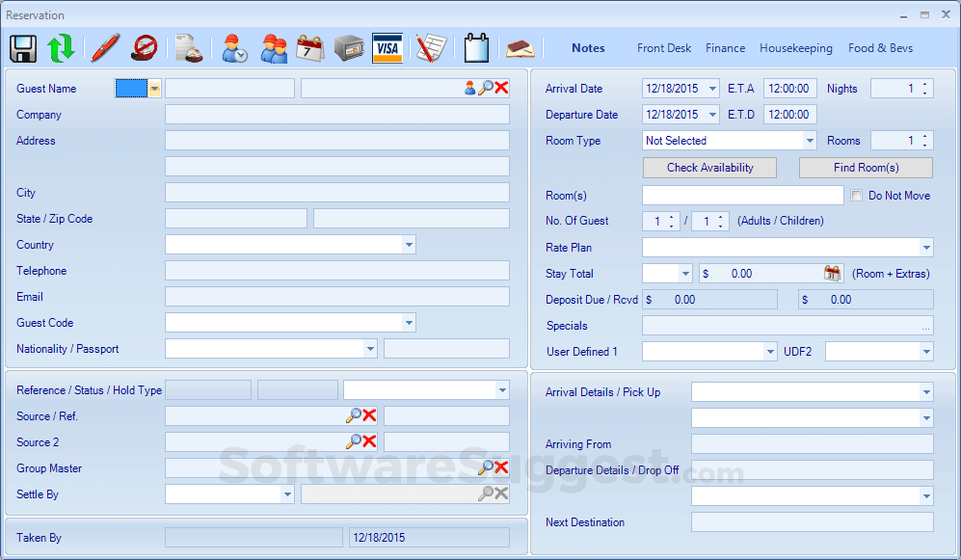Click the Rooms count stepper
Screen dimensions: 961x560
924,141
